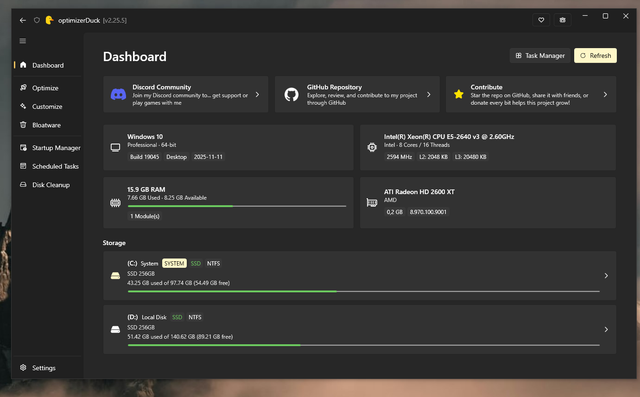Click the C: drive usage bar

[x=364, y=291]
